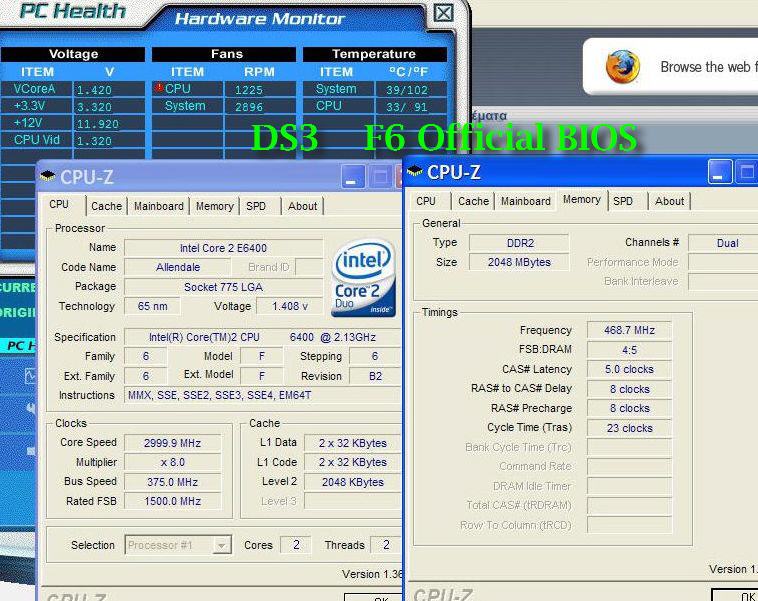Click the Instructions field listing MMX, SSE

(x=262, y=395)
